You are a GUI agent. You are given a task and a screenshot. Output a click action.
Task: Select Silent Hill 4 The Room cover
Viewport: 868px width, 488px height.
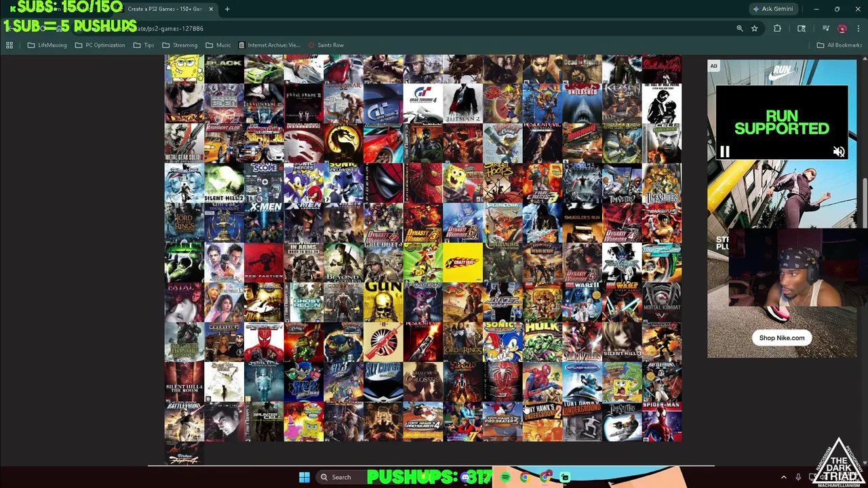(184, 382)
